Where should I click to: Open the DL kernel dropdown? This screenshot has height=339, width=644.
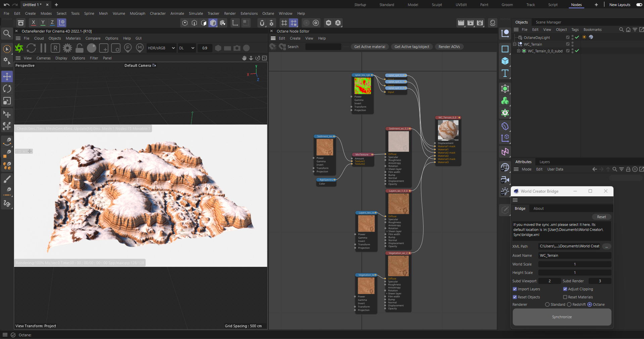pos(187,48)
